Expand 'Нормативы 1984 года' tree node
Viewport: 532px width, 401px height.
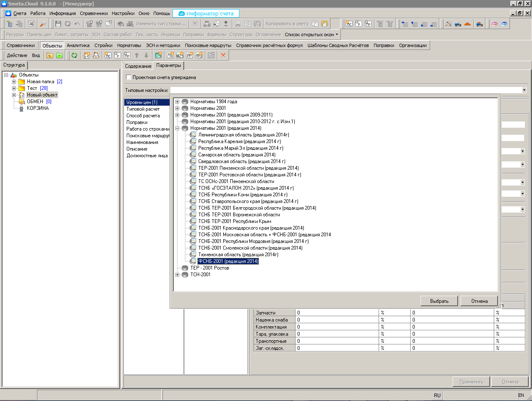pyautogui.click(x=177, y=101)
